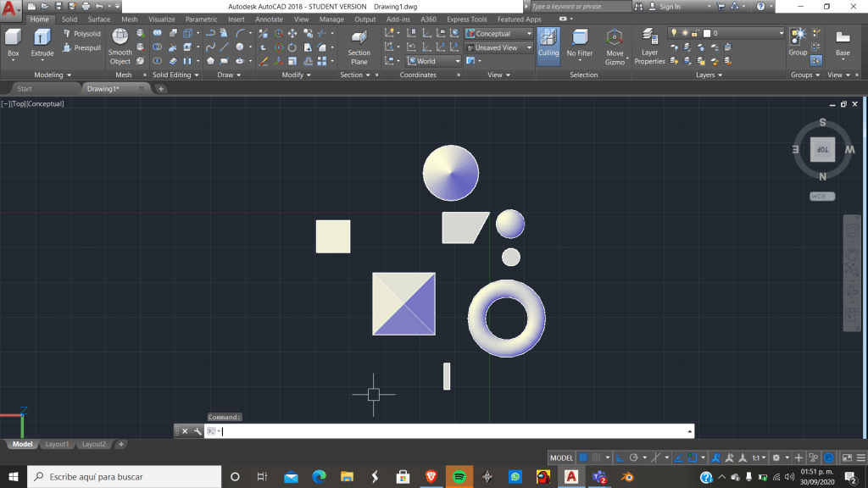Image resolution: width=868 pixels, height=488 pixels.
Task: Open the Conceptual visual style dropdown
Action: (498, 34)
